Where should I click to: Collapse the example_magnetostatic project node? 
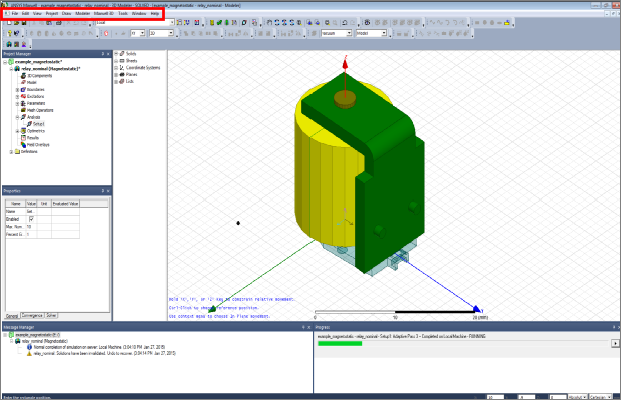click(x=5, y=62)
